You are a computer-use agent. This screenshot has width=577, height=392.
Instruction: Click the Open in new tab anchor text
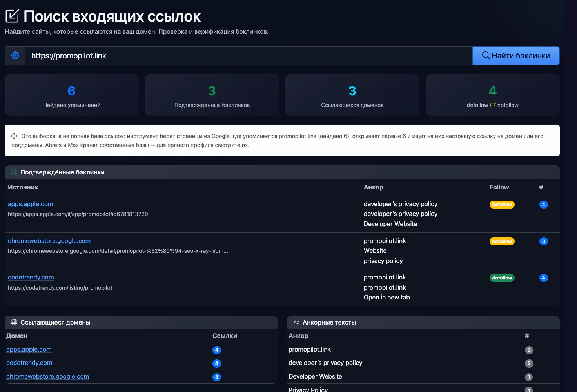pyautogui.click(x=387, y=297)
